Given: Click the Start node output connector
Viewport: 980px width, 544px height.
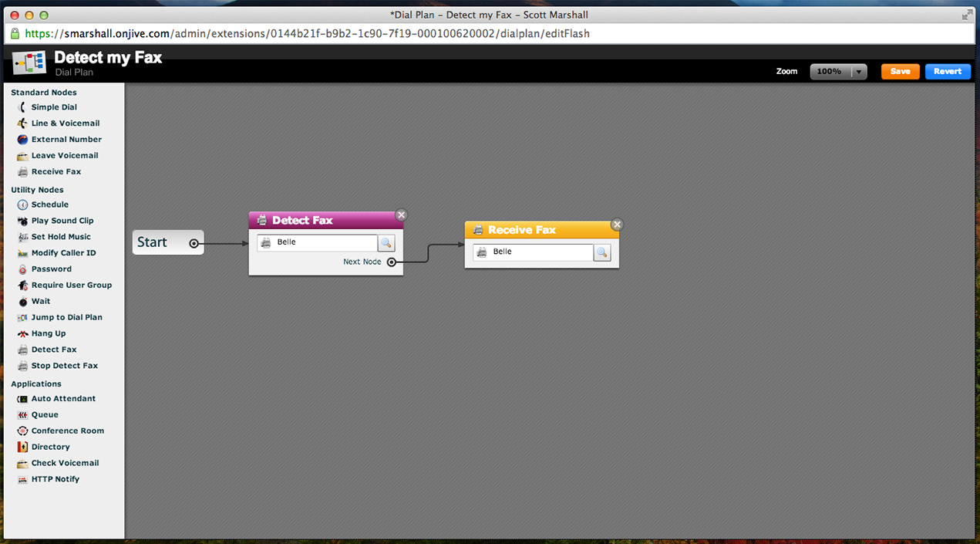Looking at the screenshot, I should pos(194,243).
